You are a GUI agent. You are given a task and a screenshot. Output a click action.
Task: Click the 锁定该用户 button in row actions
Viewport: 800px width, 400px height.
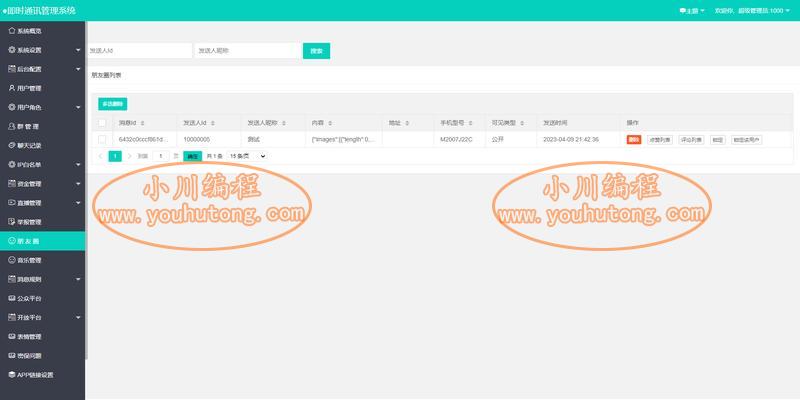pyautogui.click(x=746, y=140)
